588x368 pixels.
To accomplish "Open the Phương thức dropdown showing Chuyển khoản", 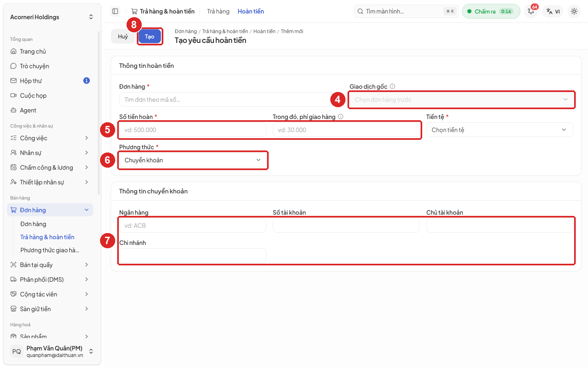I will (193, 160).
